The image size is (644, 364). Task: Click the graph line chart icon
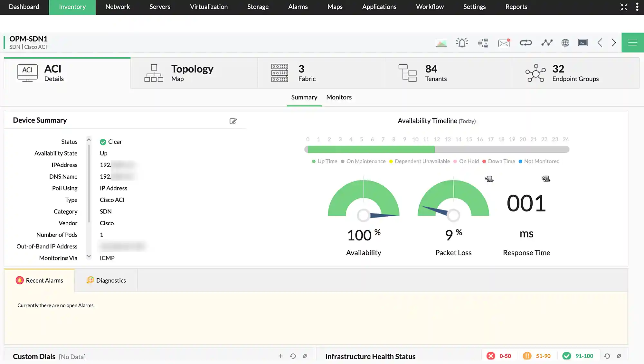click(x=546, y=42)
